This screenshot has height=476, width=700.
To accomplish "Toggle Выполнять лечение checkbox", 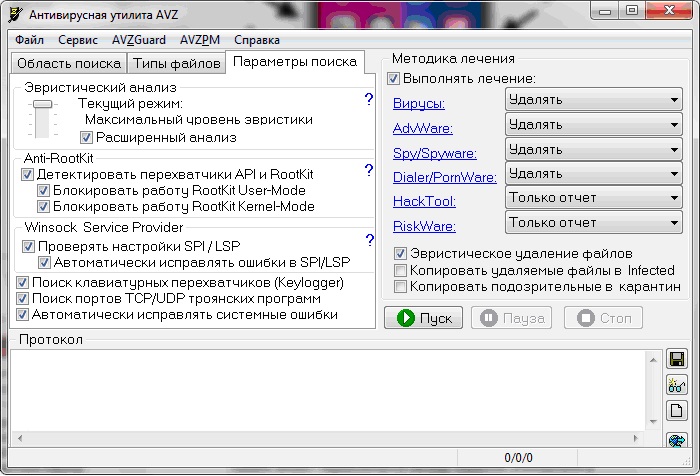I will (393, 79).
